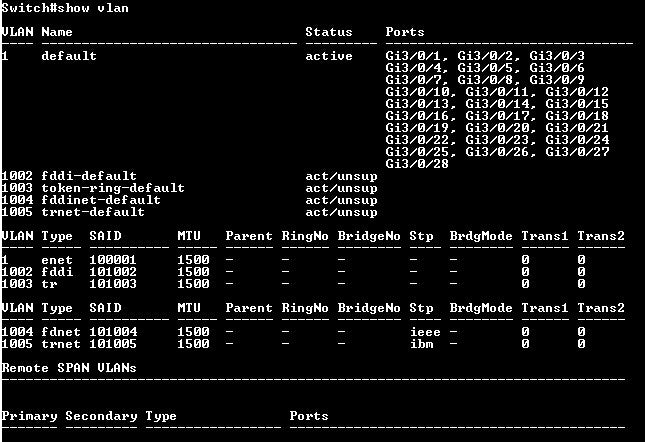Screen dimensions: 645x442
Task: Select SAID value 101005
Action: tap(113, 344)
